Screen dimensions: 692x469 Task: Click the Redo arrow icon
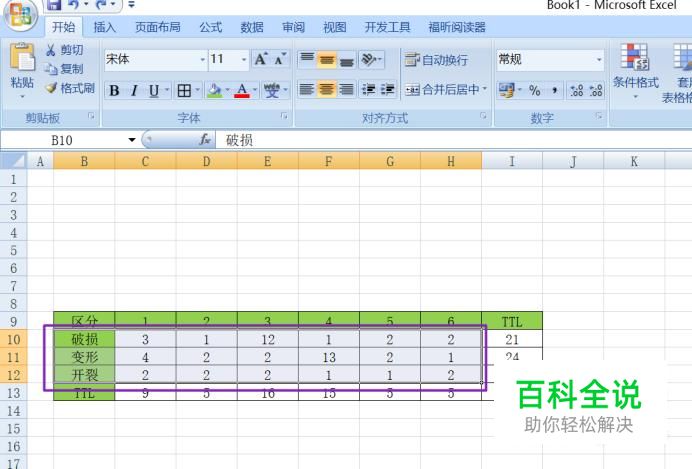(101, 5)
